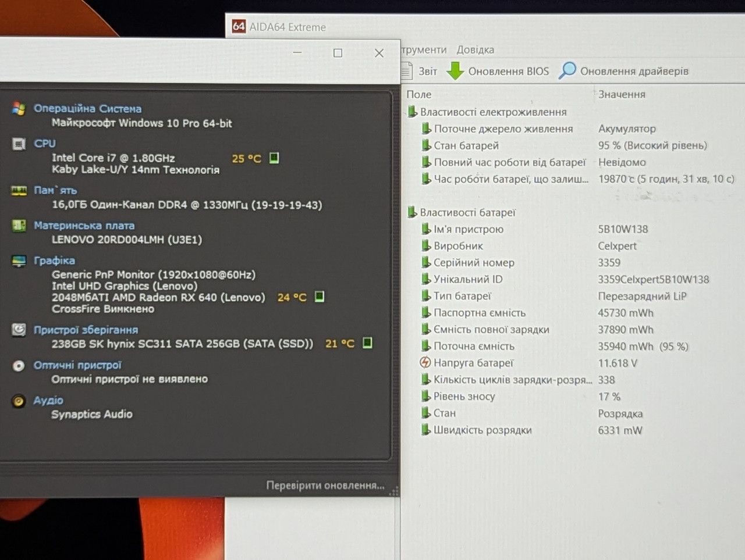Click the 11.618 V voltage value

618,363
